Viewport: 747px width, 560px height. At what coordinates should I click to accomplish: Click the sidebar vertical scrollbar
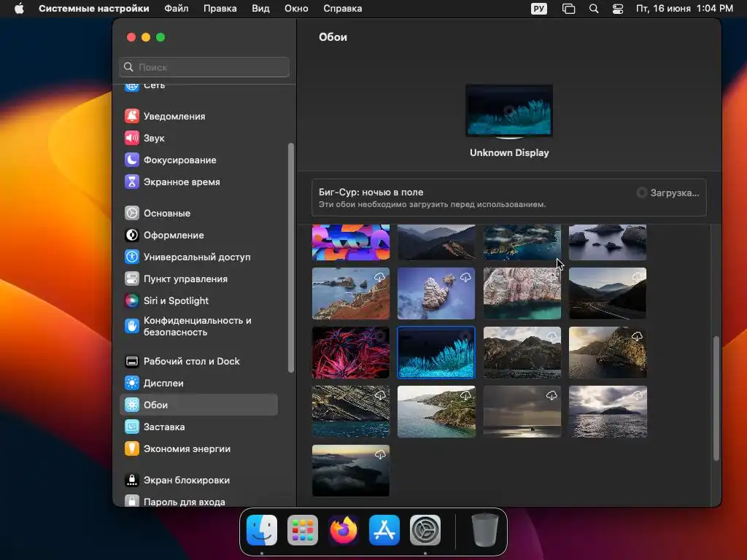coord(290,258)
